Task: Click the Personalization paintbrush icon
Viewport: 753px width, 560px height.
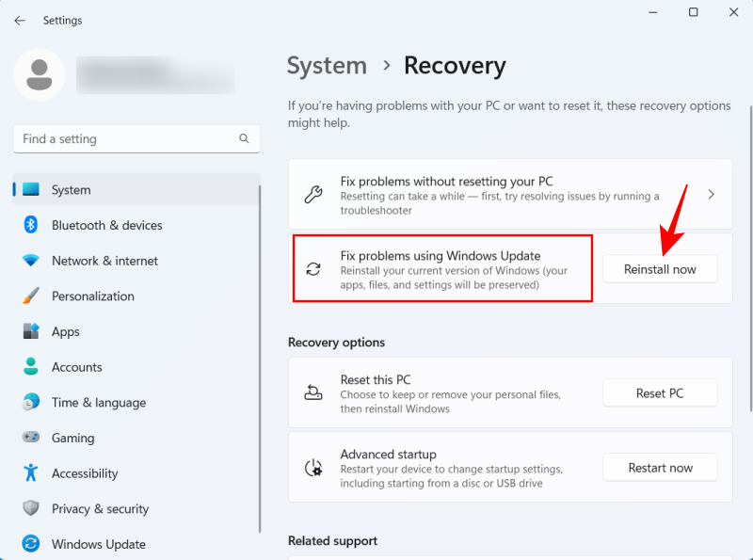Action: [x=31, y=296]
